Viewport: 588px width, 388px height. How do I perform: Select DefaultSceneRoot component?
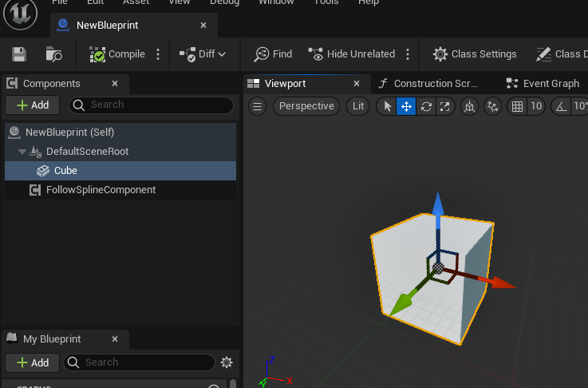coord(120,151)
